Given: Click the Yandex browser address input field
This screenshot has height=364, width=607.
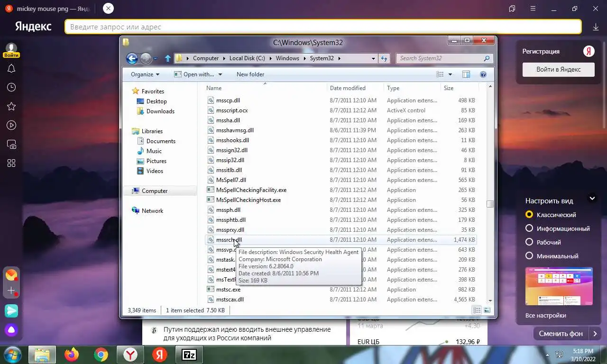Looking at the screenshot, I should [323, 27].
